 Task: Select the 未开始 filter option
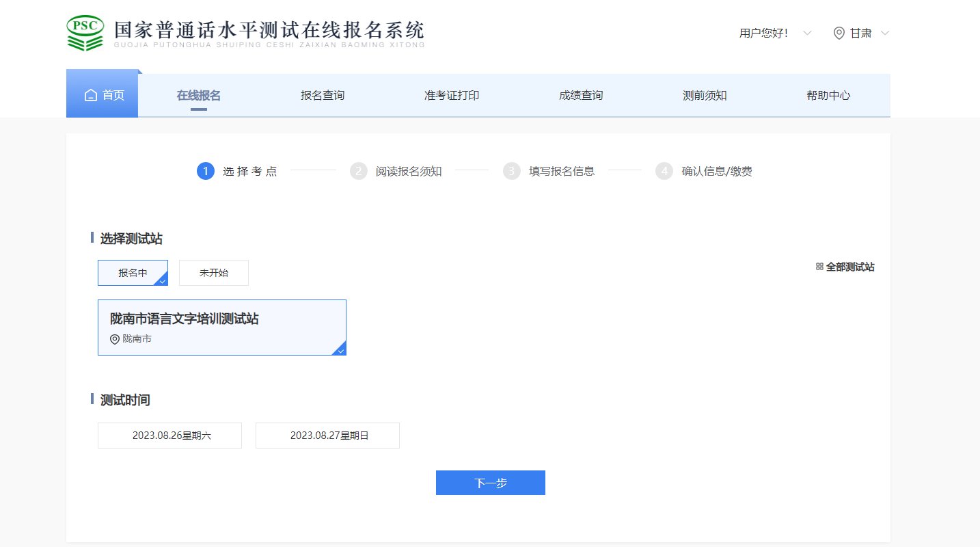click(x=214, y=273)
